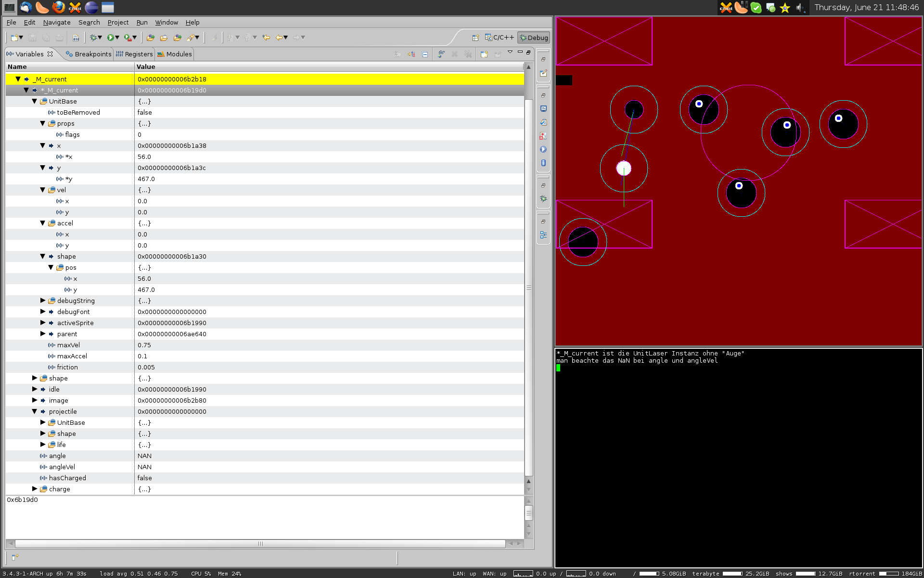The image size is (924, 578).
Task: Click the green Run launch icon
Action: pyautogui.click(x=111, y=38)
